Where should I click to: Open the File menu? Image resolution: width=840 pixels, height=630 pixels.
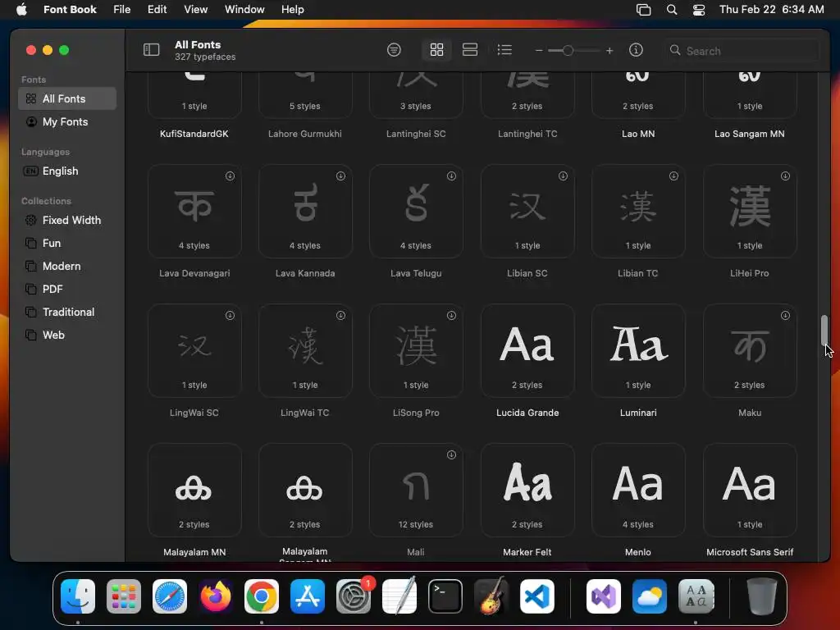click(x=121, y=9)
